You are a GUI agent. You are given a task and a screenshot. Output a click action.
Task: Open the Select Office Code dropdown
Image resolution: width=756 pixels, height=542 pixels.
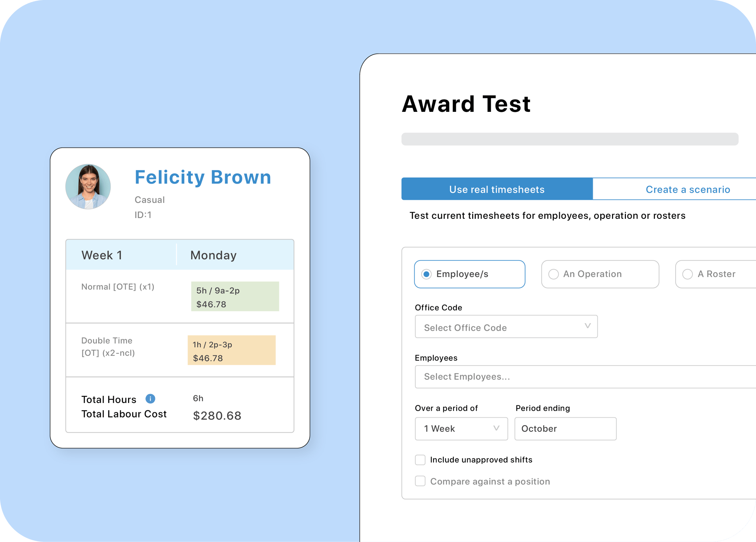coord(506,327)
